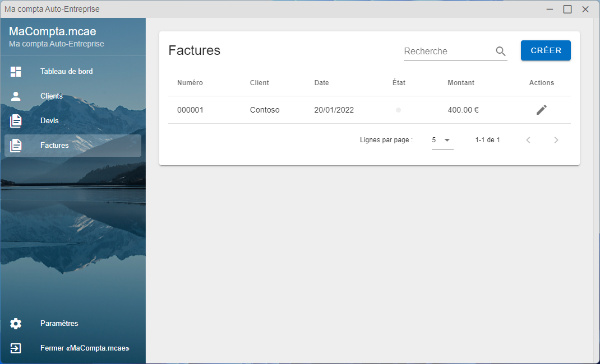Click the 400.00 € amount cell
This screenshot has width=600, height=364.
[x=463, y=110]
